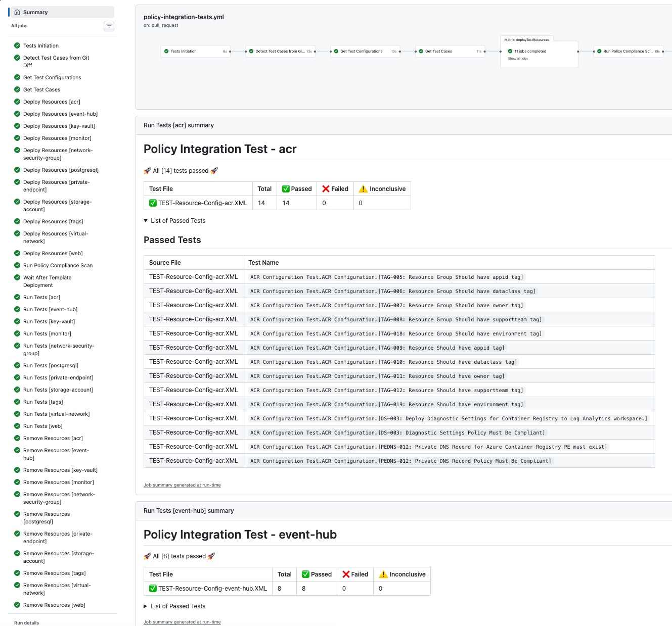Click Run Policy Compliance Scan graph node
Image resolution: width=672 pixels, height=626 pixels.
coord(628,51)
